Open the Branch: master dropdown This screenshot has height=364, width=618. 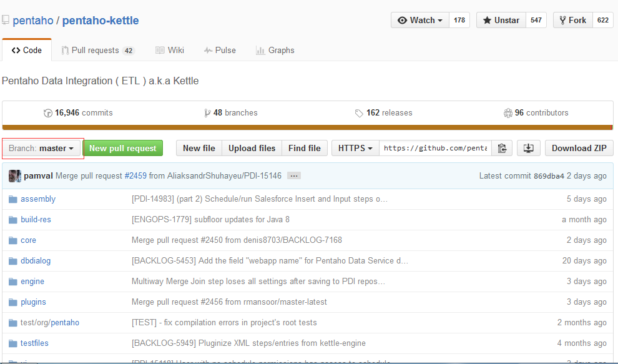tap(41, 148)
